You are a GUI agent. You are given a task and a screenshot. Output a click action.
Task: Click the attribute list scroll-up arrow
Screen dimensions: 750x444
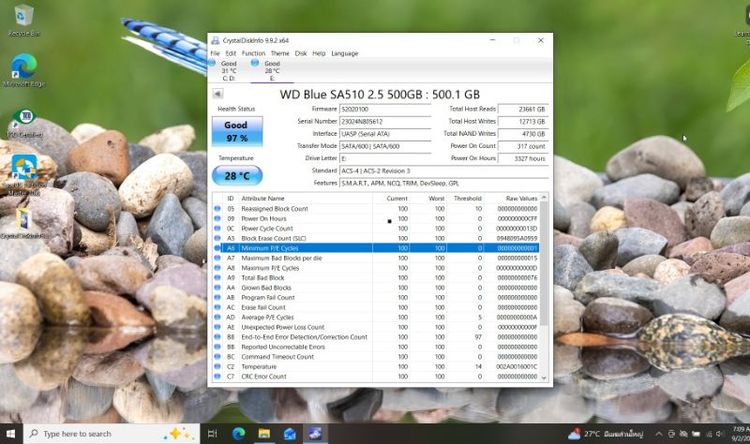pos(544,197)
